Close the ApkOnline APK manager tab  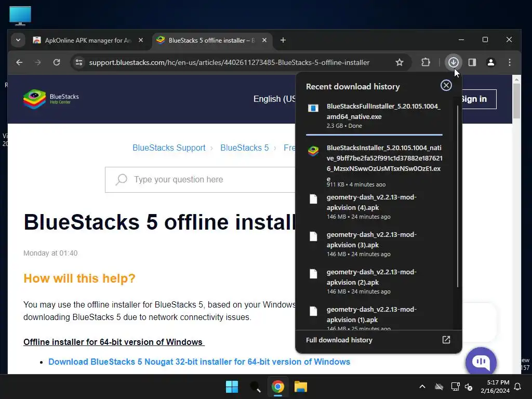pos(141,40)
